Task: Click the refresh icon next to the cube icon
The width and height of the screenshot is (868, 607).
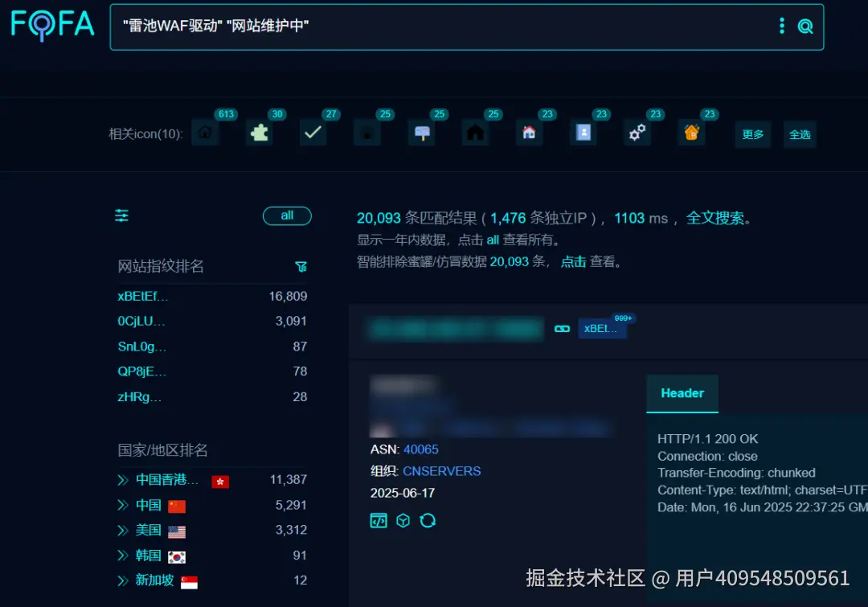Action: pos(428,520)
